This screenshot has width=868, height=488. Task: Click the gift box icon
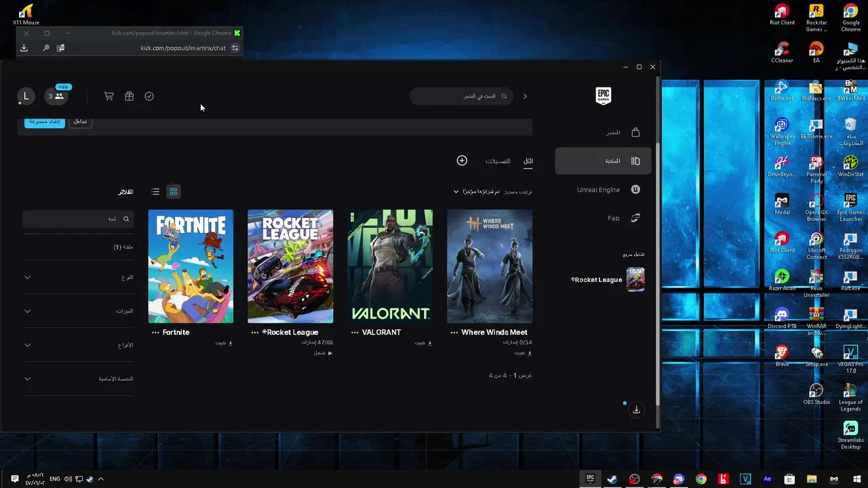pyautogui.click(x=129, y=96)
